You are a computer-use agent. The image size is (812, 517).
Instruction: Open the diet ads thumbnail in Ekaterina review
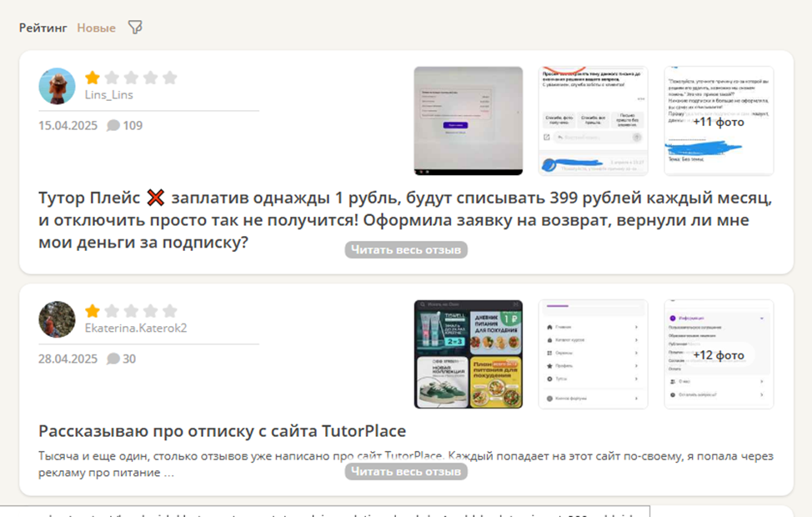[x=469, y=354]
